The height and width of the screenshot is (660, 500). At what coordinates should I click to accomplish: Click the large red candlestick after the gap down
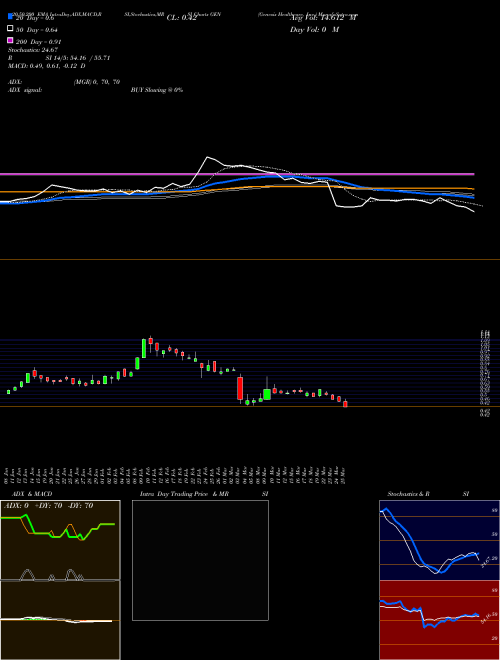[240, 388]
